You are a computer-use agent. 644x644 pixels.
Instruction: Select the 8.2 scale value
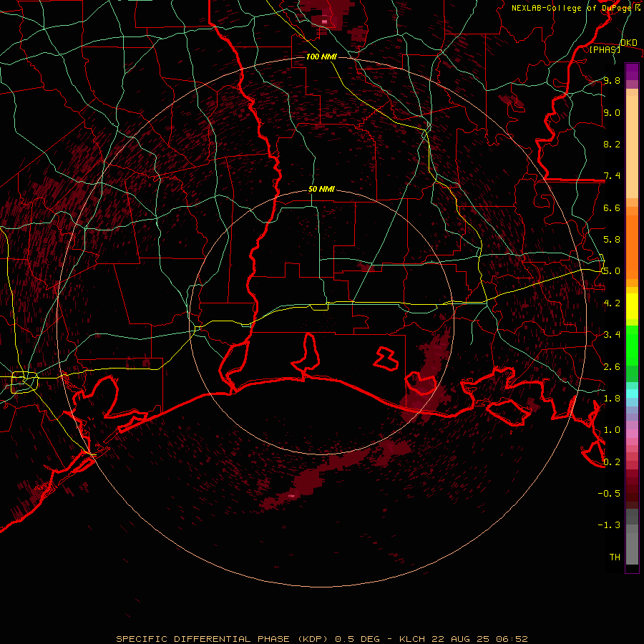[x=612, y=144]
